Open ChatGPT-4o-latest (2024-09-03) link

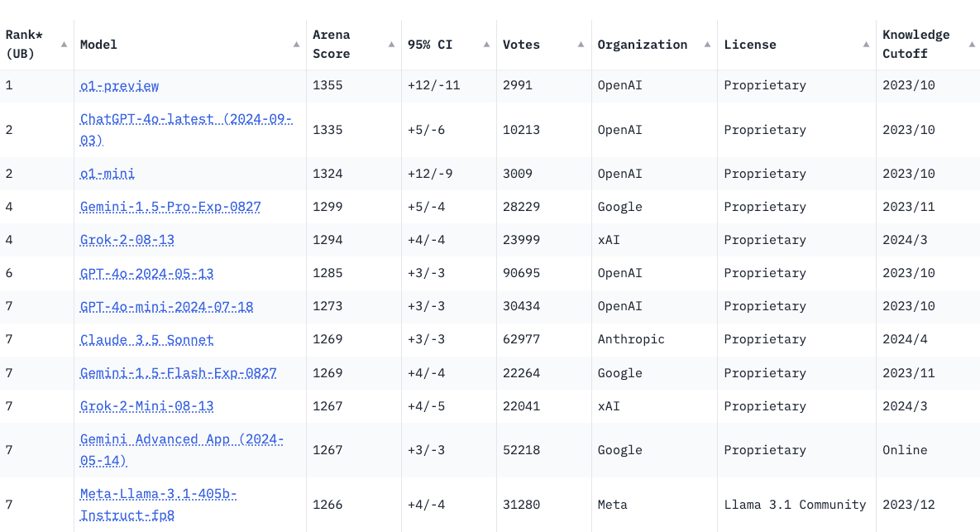point(186,129)
